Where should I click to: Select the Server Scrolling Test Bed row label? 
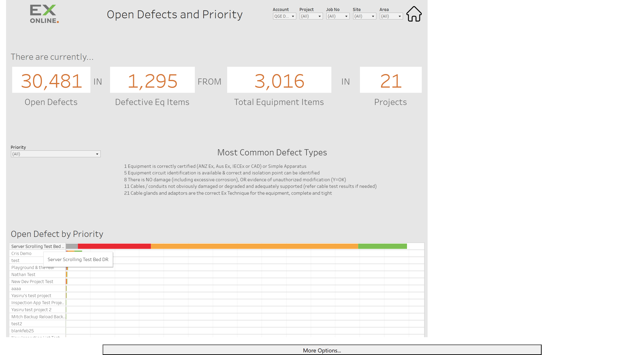pyautogui.click(x=37, y=246)
